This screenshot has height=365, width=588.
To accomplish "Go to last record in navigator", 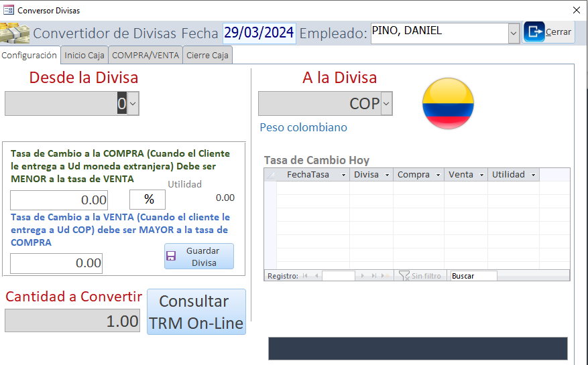I will pyautogui.click(x=374, y=276).
